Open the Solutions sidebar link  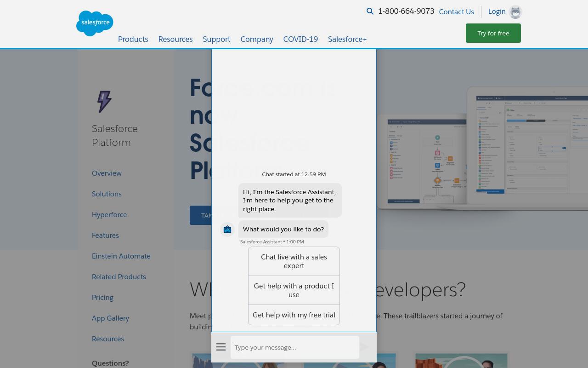pyautogui.click(x=107, y=194)
